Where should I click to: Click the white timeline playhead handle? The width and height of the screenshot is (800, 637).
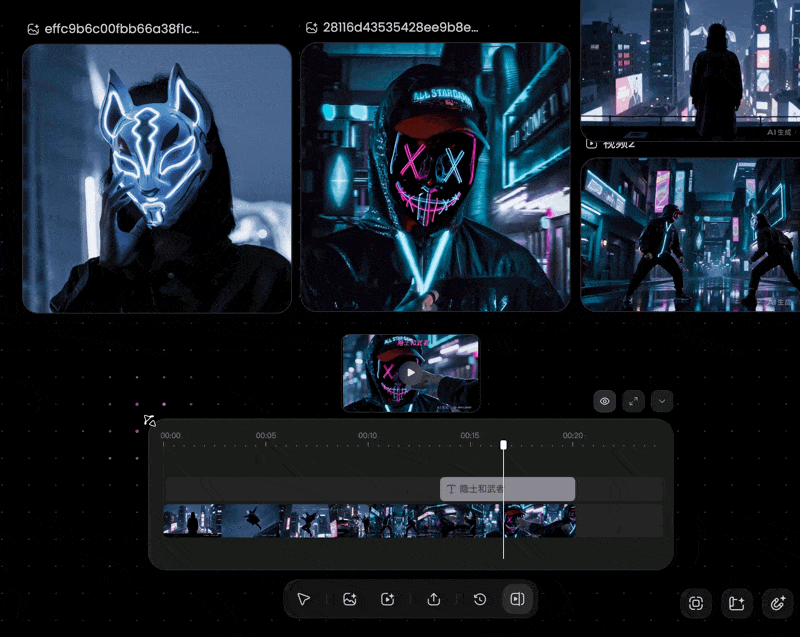pos(504,445)
